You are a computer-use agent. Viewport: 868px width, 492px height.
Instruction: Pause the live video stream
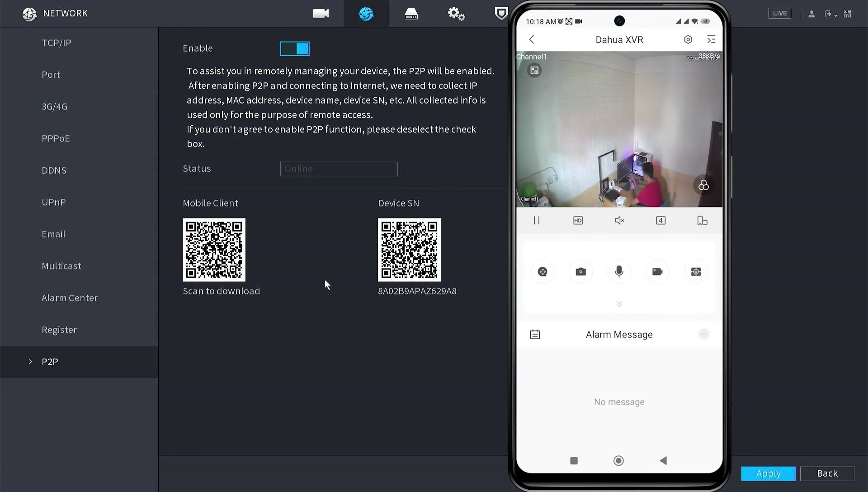click(537, 221)
